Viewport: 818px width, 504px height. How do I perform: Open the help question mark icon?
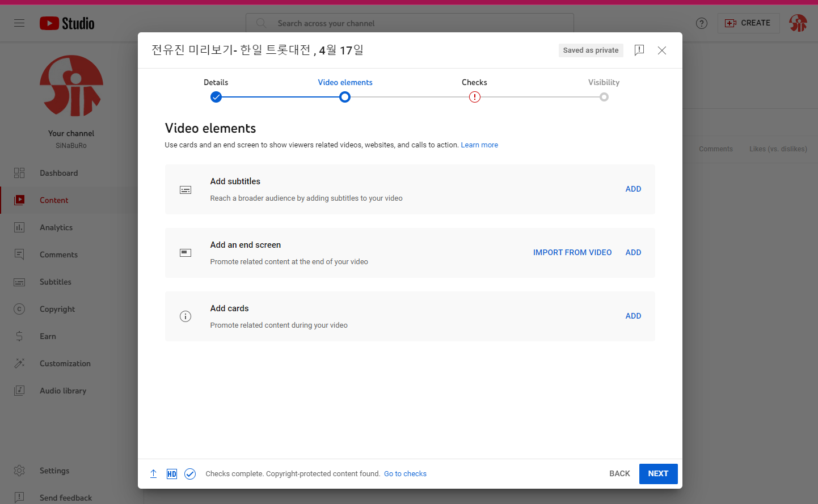click(x=701, y=23)
